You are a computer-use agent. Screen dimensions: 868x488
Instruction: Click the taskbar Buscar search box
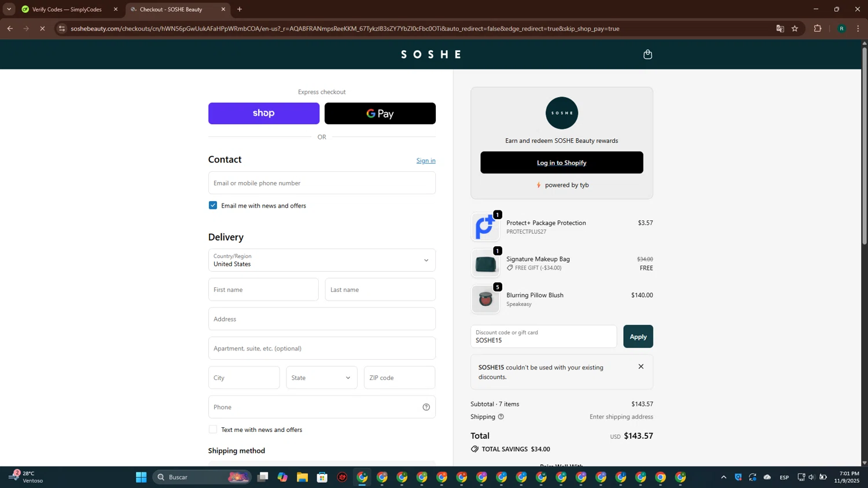(x=201, y=477)
